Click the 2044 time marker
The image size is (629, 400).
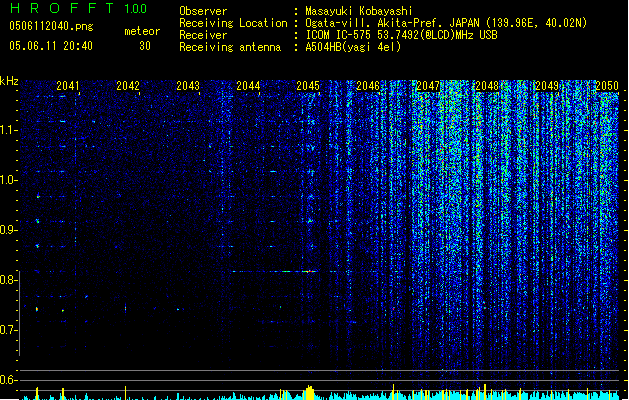coord(248,85)
